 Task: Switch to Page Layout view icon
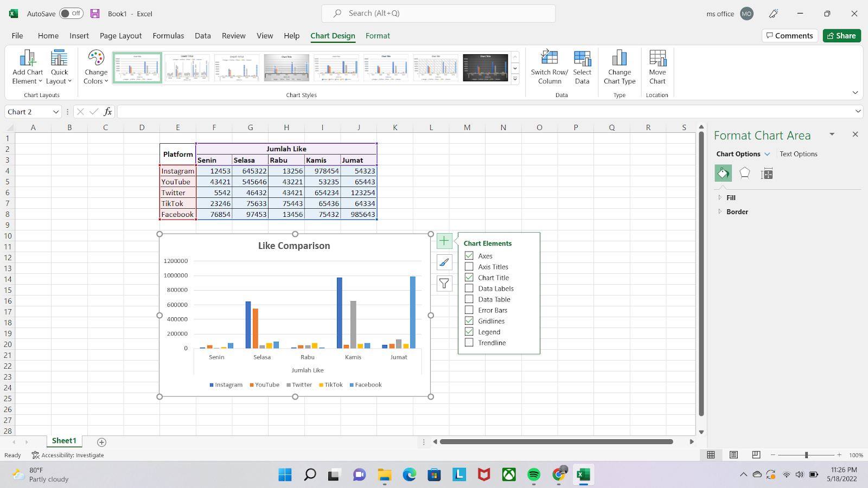click(733, 455)
